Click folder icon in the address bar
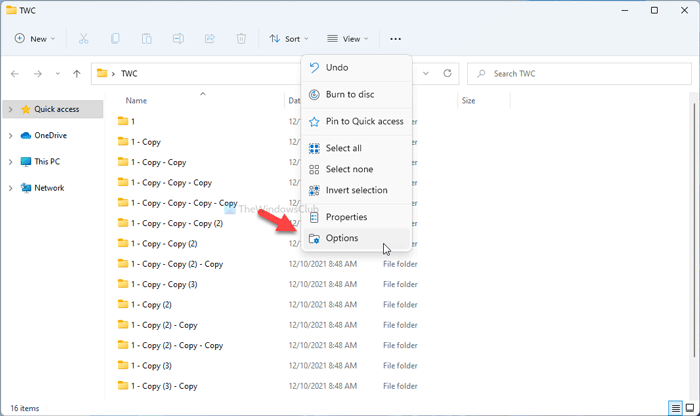700x416 pixels. point(102,73)
